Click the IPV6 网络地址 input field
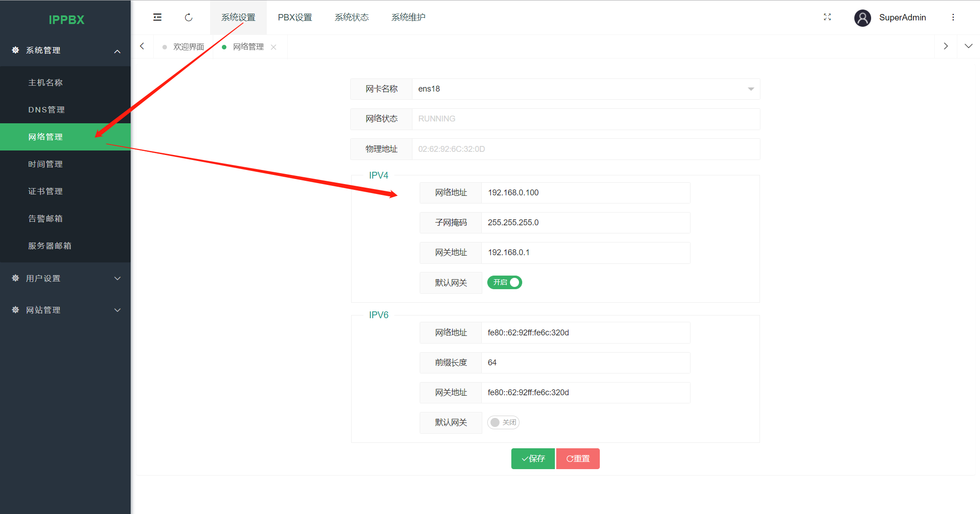980x514 pixels. [x=586, y=333]
